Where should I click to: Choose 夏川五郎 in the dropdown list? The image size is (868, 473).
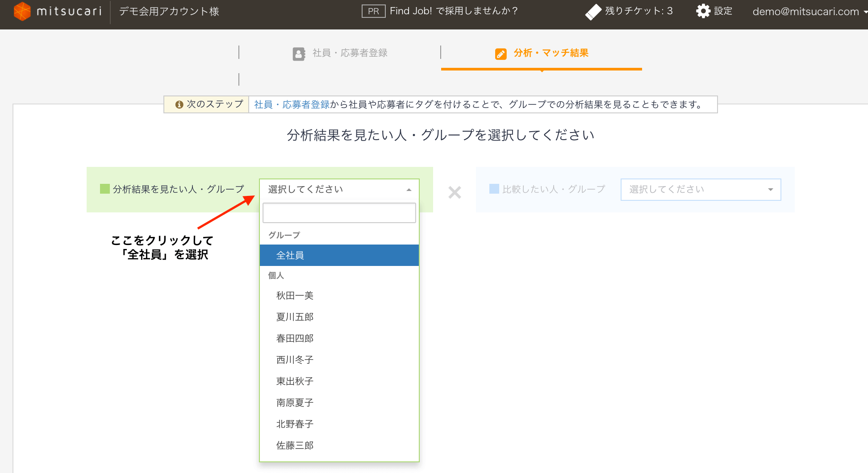(x=294, y=316)
